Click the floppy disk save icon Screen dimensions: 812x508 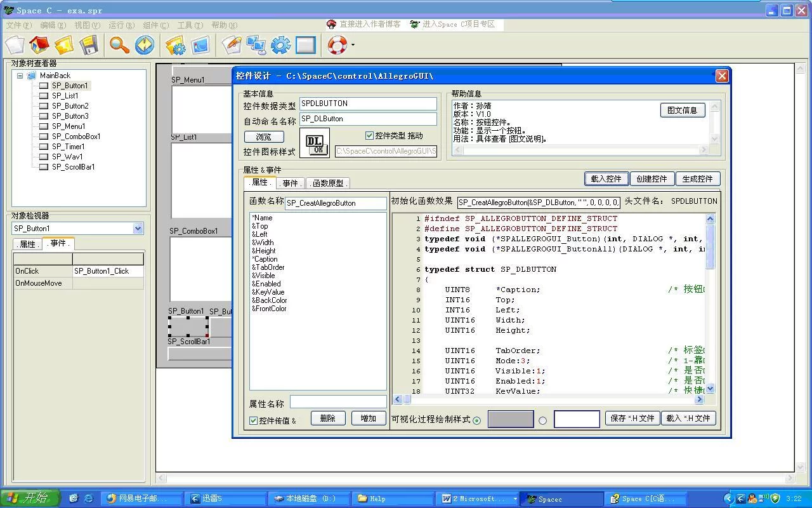89,45
